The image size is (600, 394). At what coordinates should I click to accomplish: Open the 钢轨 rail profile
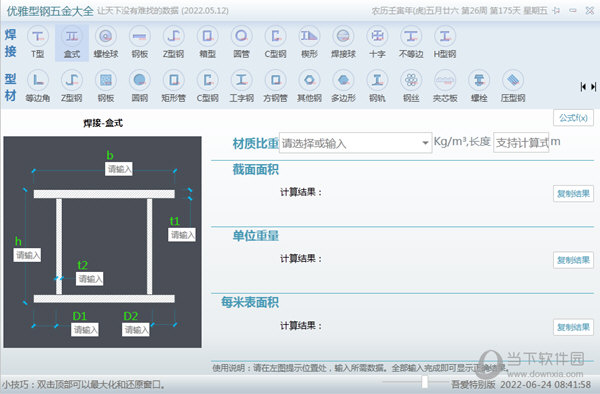pos(377,86)
